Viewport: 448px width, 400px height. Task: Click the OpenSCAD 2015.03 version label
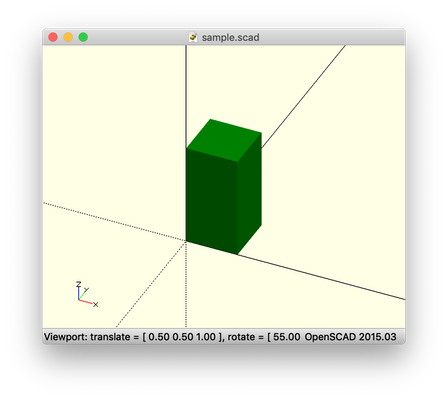351,337
